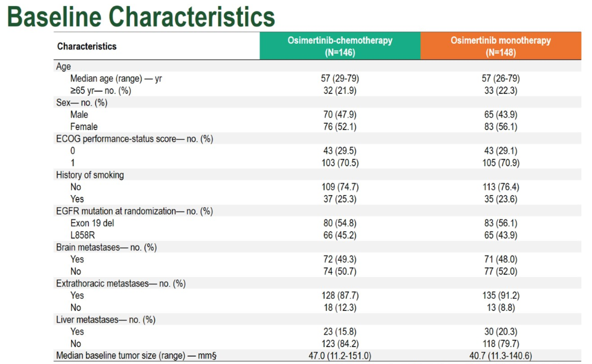The image size is (592, 364).
Task: Select the Brain metastases section heading
Action: coord(106,247)
